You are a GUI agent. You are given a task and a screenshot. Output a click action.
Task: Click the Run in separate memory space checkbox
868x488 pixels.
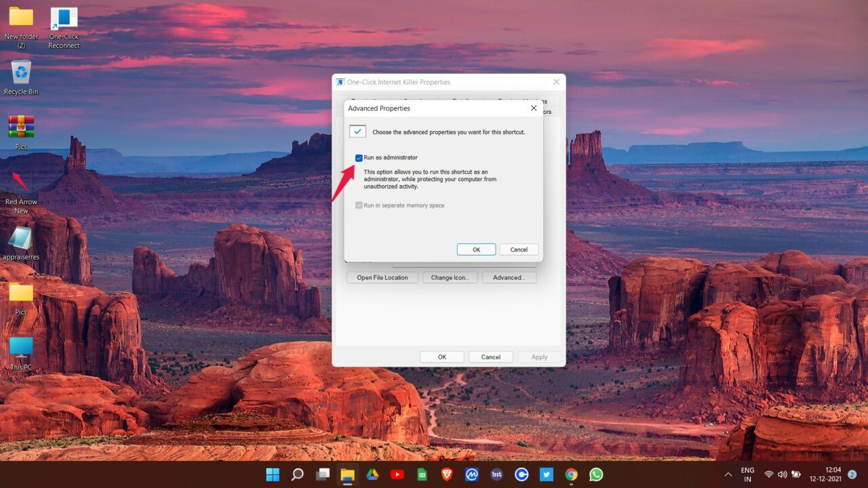point(359,205)
